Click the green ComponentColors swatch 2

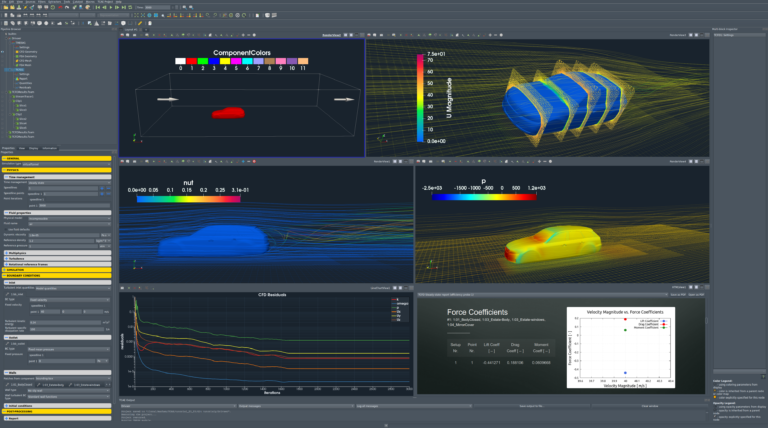(x=203, y=61)
